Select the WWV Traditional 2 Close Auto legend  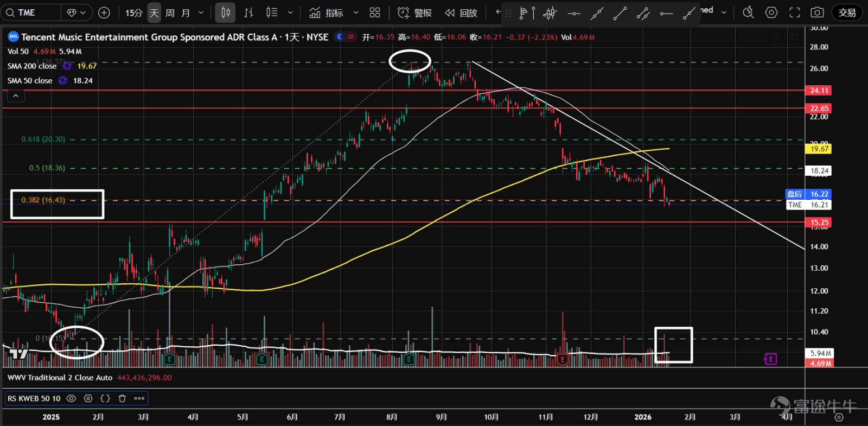click(60, 378)
